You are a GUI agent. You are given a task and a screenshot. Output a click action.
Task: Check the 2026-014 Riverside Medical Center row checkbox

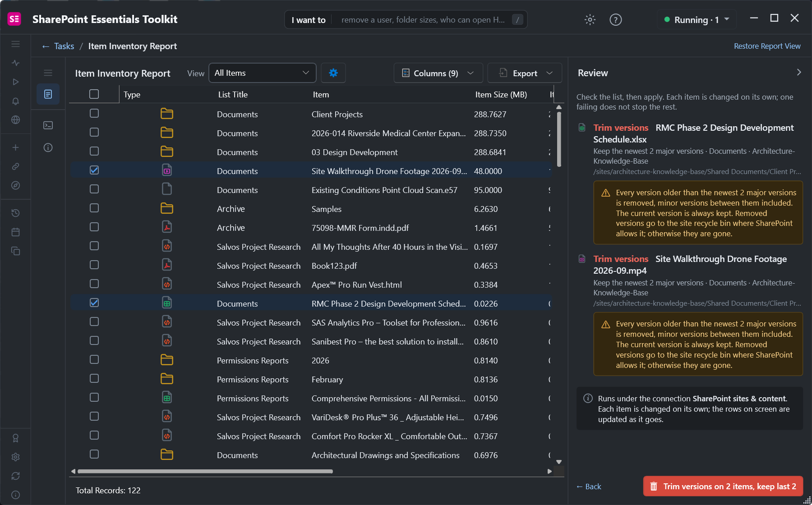click(x=94, y=132)
